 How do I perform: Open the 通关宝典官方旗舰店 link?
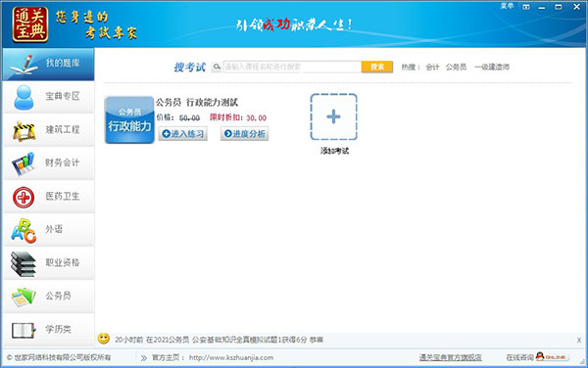[451, 357]
